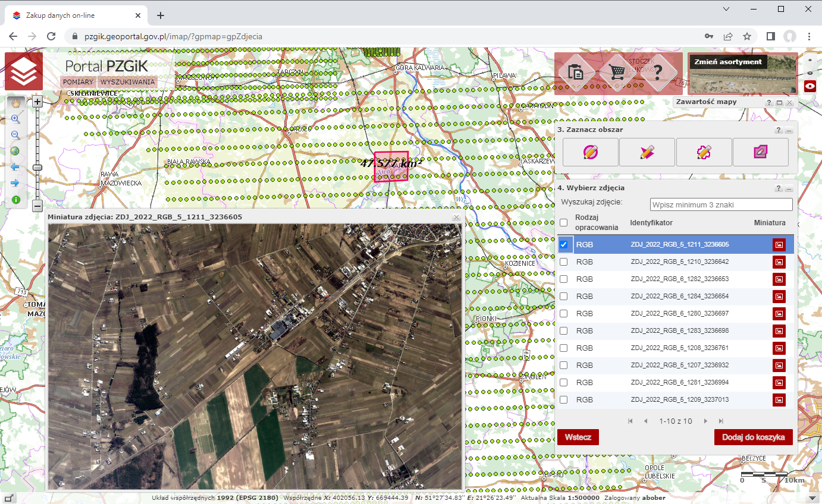
Task: Activate the green info tool
Action: (x=16, y=200)
